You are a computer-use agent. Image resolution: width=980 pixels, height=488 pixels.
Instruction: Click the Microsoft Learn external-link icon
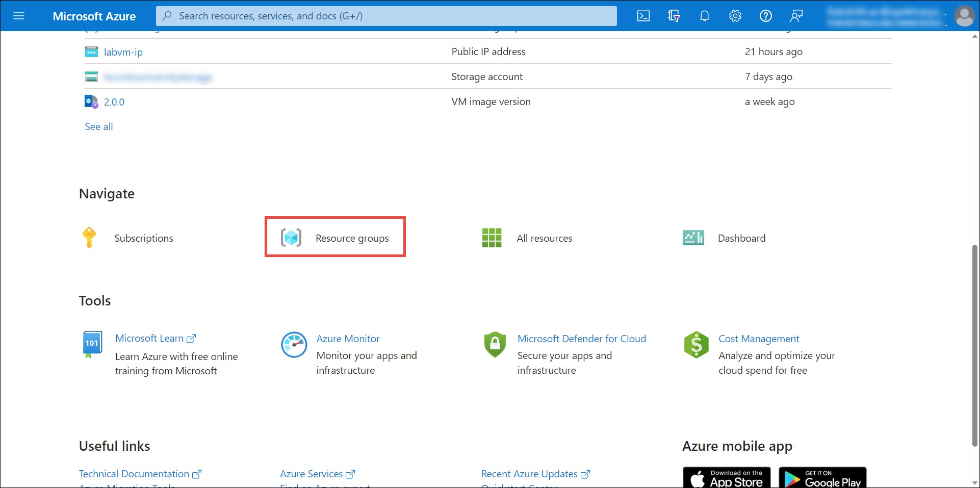coord(191,339)
